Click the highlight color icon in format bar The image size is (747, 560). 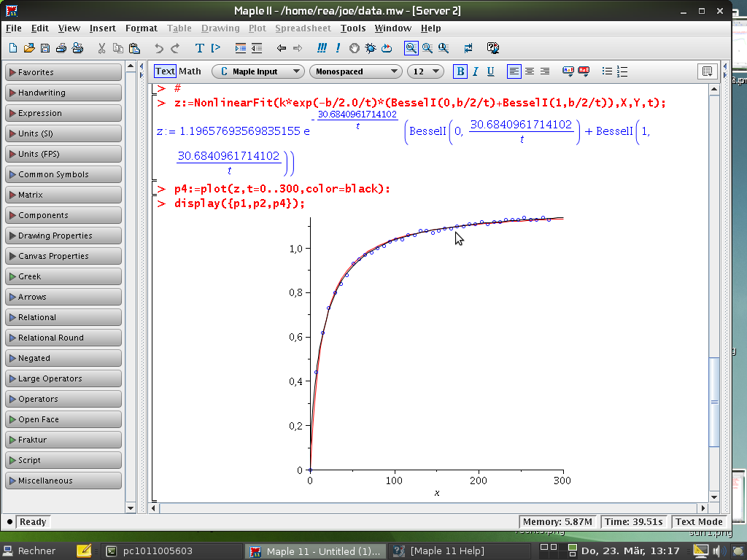[584, 71]
